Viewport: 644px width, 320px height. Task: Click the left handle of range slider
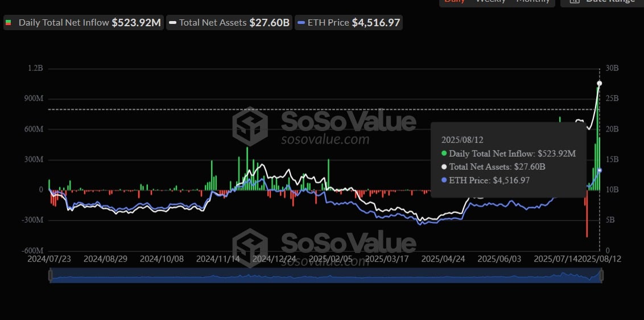click(50, 276)
